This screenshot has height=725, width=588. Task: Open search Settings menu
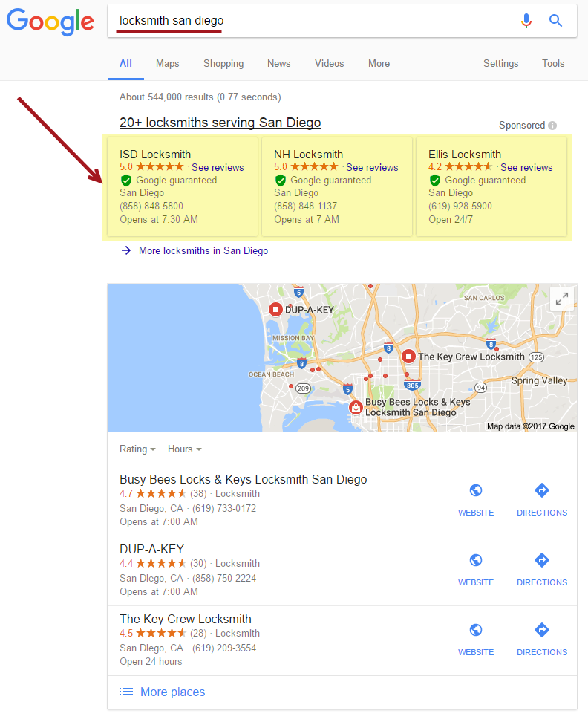point(500,64)
